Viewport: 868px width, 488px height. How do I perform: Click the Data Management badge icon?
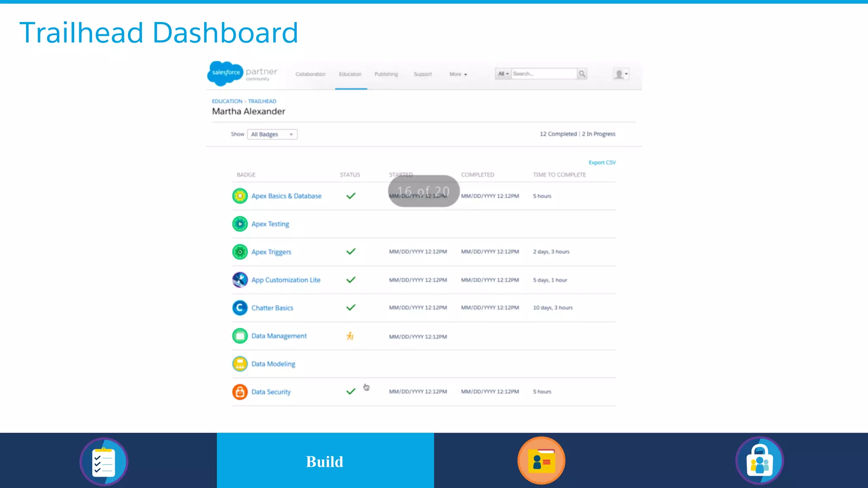click(x=240, y=336)
